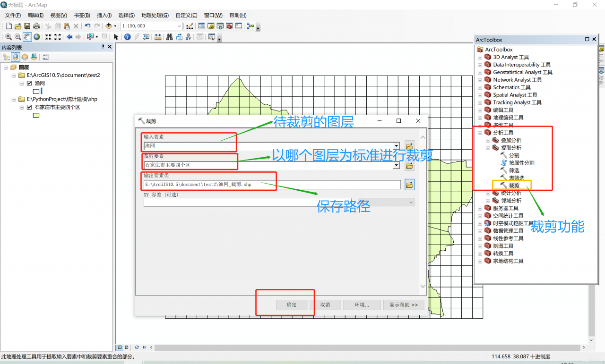Click the 取消 button
Image resolution: width=605 pixels, height=364 pixels.
[x=325, y=305]
